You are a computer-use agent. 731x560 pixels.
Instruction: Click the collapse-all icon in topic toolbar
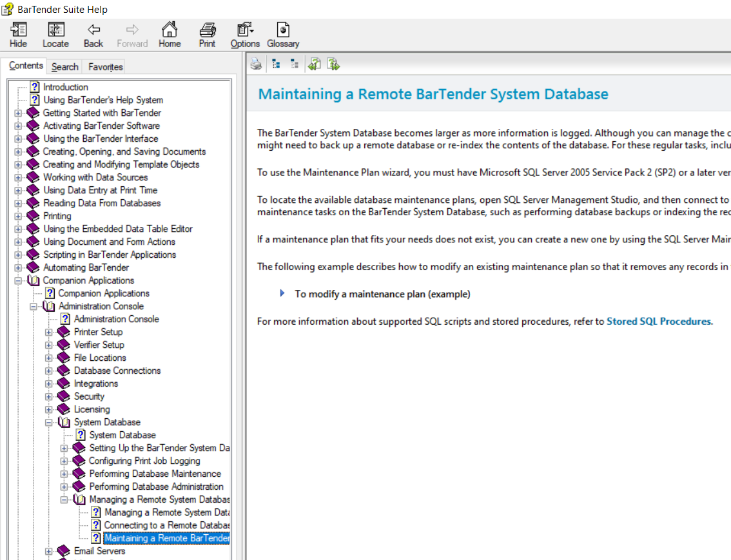coord(294,64)
